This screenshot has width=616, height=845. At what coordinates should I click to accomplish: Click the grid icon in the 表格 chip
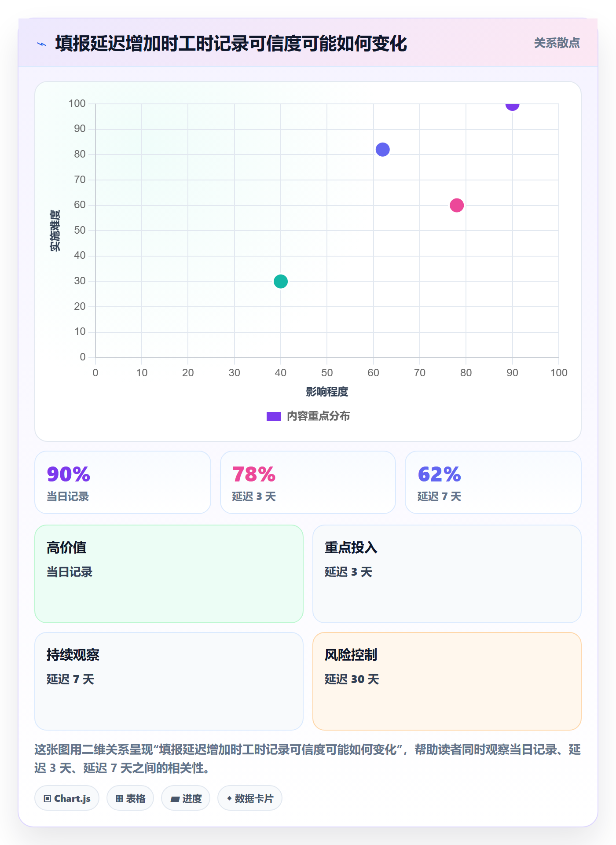coord(119,799)
